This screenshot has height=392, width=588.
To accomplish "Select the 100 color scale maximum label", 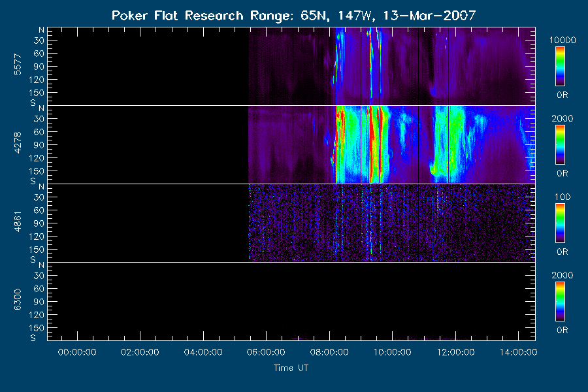I will (x=563, y=197).
